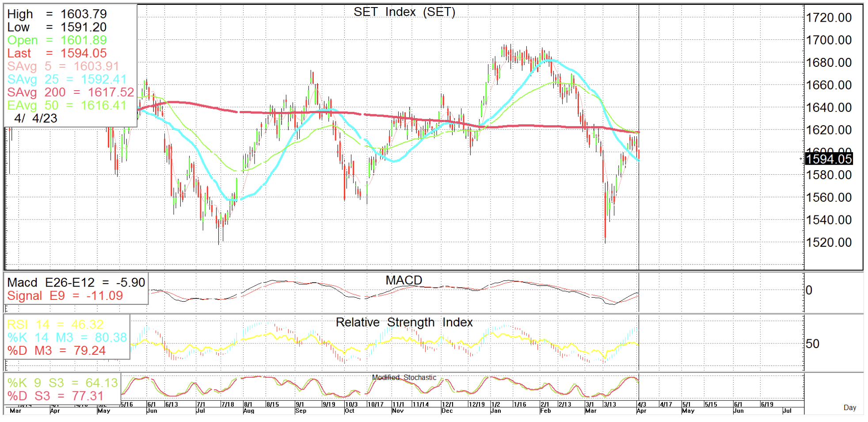This screenshot has height=422, width=868.
Task: Click the Relative Strength Index panel title
Action: click(404, 322)
